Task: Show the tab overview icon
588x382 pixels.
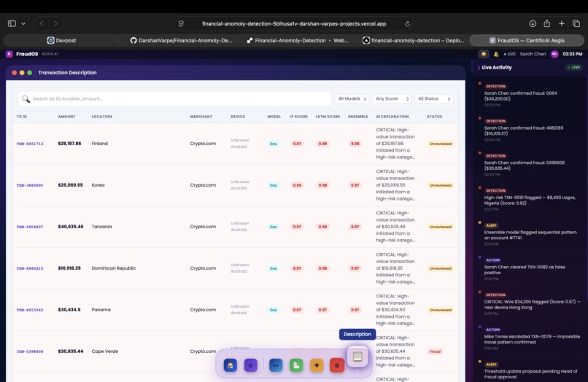Action: coord(576,23)
